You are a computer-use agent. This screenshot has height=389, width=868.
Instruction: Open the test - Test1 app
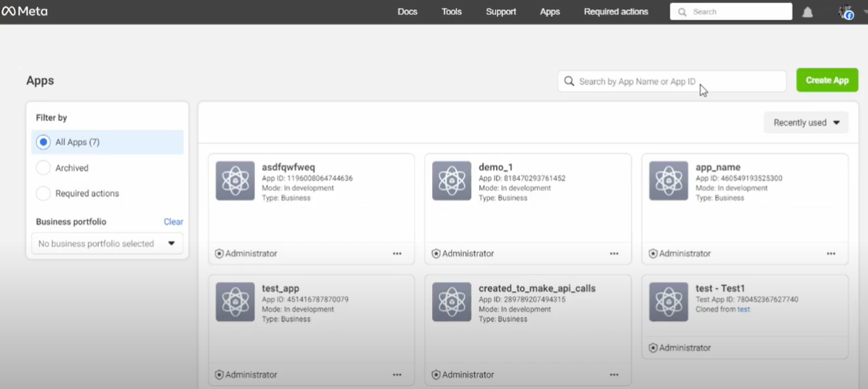[x=720, y=288]
